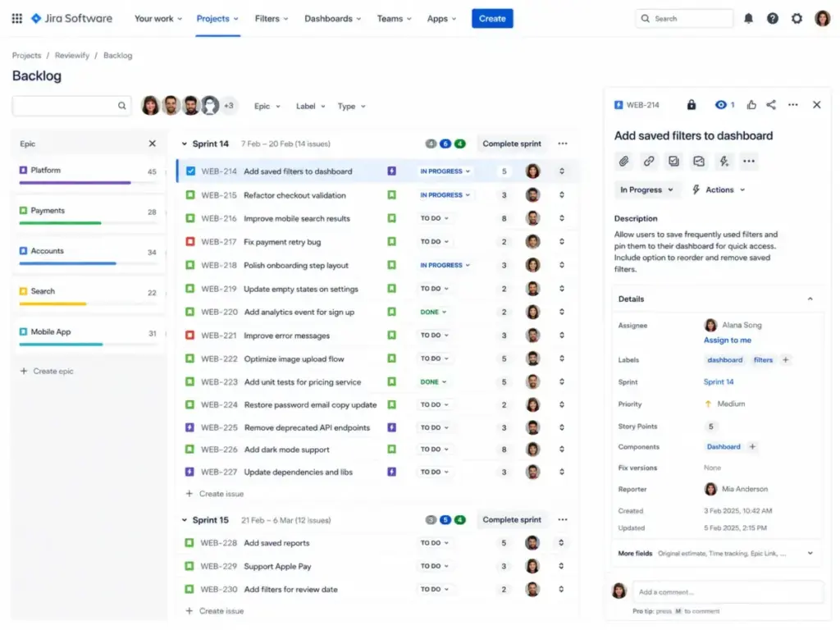Viewport: 840px width, 630px height.
Task: Click the add label plus icon
Action: tap(785, 360)
